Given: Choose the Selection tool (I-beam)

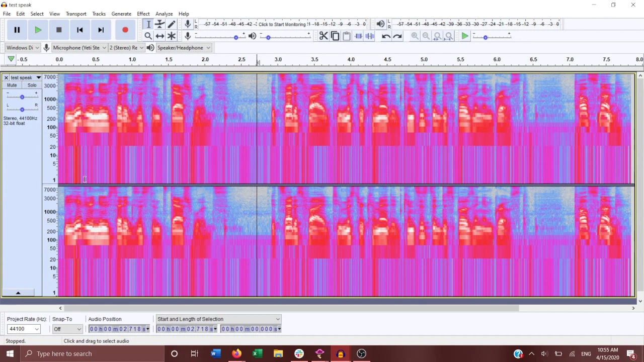Looking at the screenshot, I should [x=148, y=24].
